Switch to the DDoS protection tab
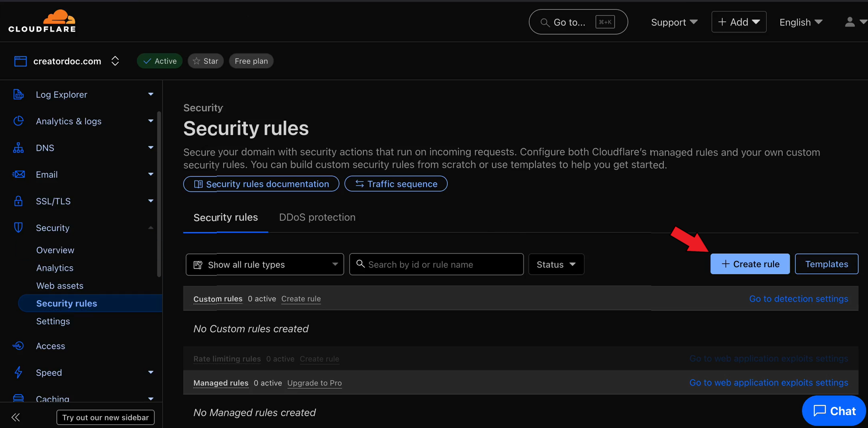The height and width of the screenshot is (428, 868). tap(317, 217)
